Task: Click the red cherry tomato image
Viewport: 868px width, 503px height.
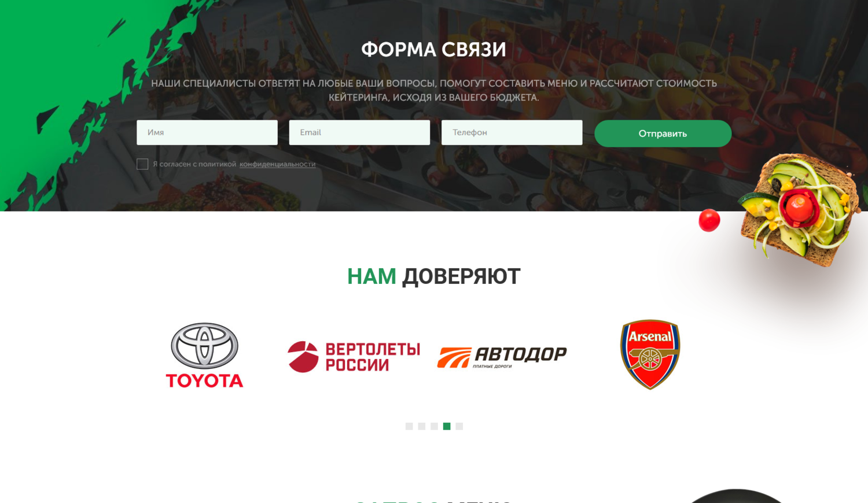Action: 709,220
